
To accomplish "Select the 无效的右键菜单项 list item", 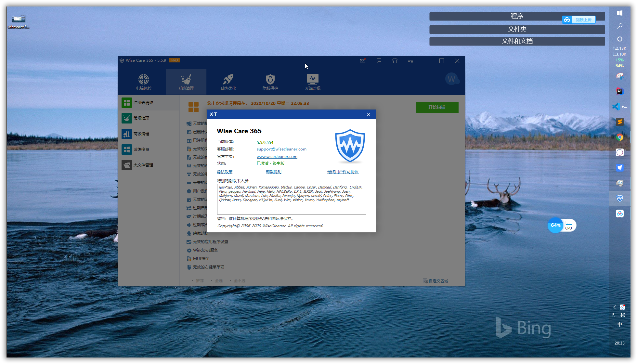I will point(205,267).
